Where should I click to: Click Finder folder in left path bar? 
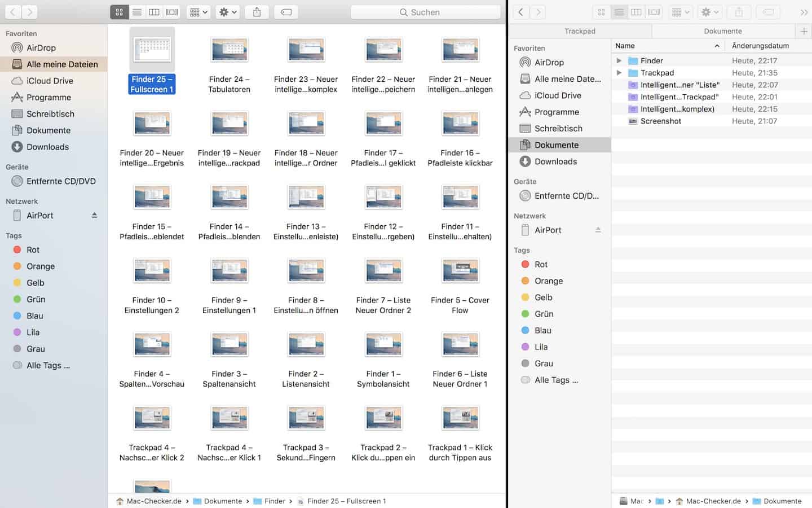pos(270,501)
